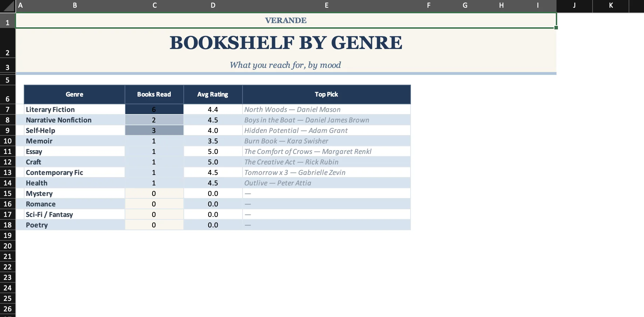Click the 'What you reach for, by mood' subtitle
This screenshot has height=317, width=644.
(286, 65)
